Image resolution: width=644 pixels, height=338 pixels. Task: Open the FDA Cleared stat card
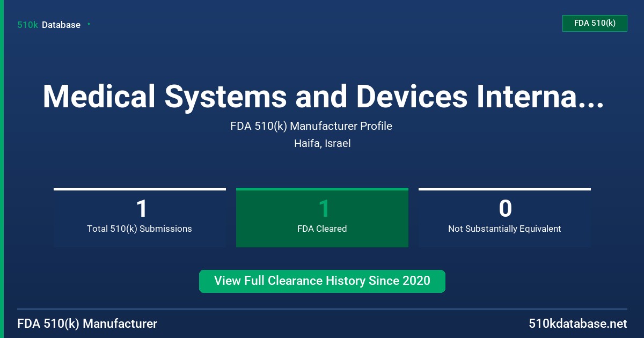point(322,217)
